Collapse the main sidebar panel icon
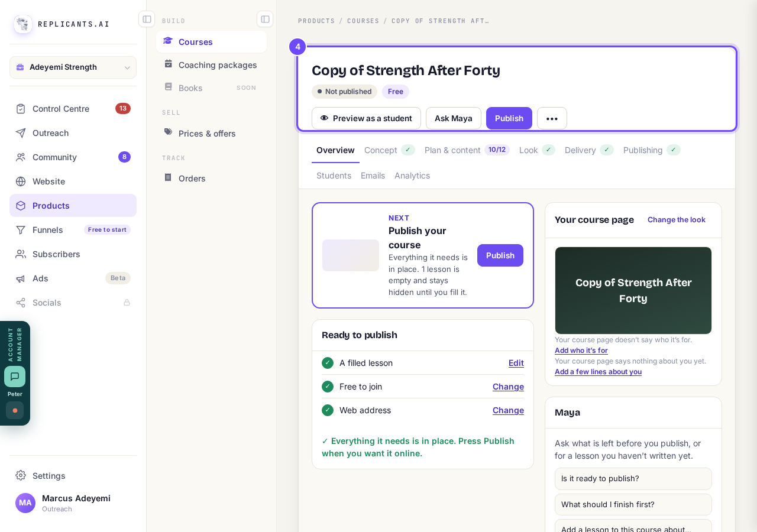757x532 pixels. (x=147, y=19)
